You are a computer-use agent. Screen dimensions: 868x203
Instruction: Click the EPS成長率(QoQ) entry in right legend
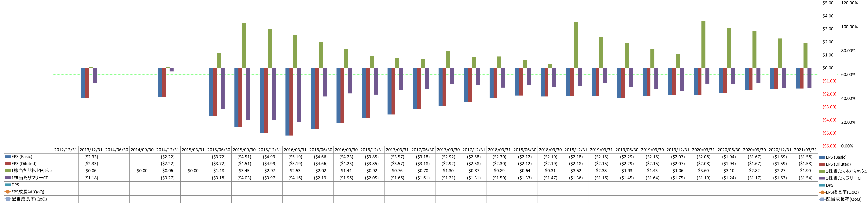(x=839, y=192)
